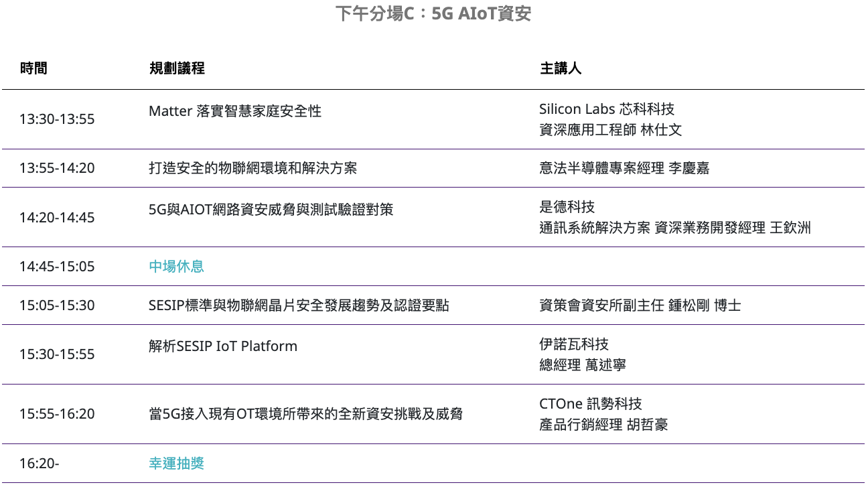Select the 打造安全的物聯網環境和解決方案 session
This screenshot has width=868, height=487.
252,168
